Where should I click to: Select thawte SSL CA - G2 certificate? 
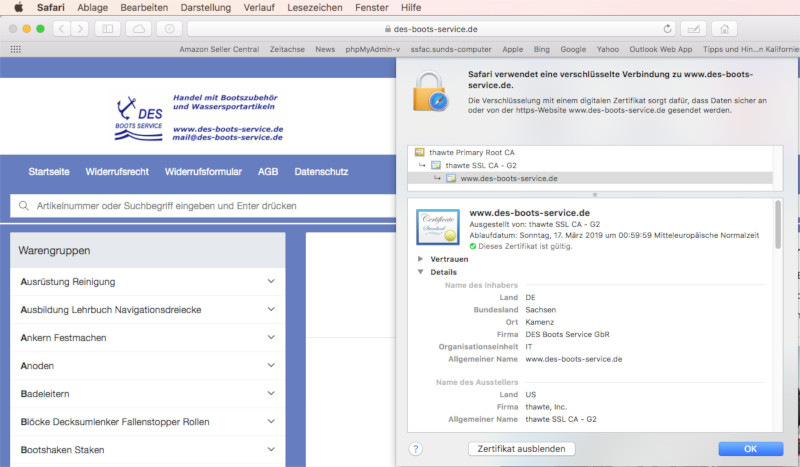(481, 165)
